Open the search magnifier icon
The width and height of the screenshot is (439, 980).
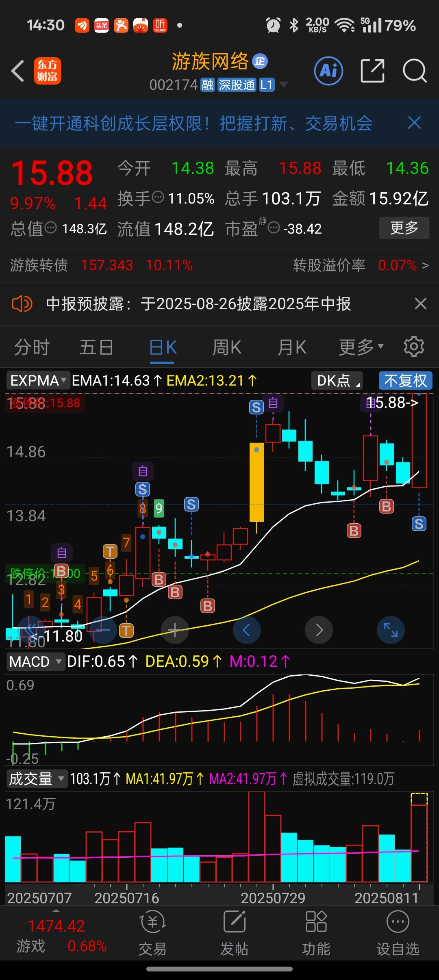[x=415, y=71]
